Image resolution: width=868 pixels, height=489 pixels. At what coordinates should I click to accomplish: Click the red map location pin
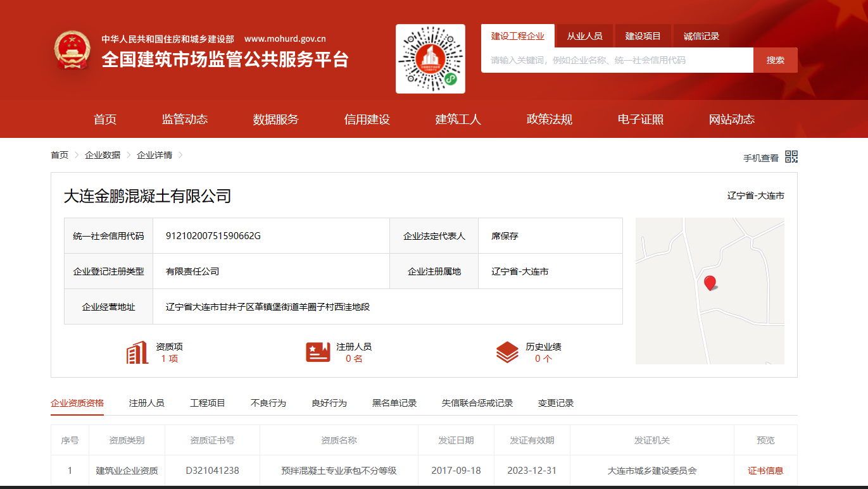[710, 283]
